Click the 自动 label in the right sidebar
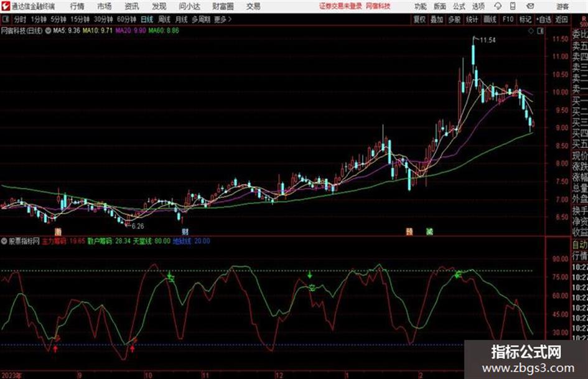This screenshot has width=588, height=379. tap(579, 245)
